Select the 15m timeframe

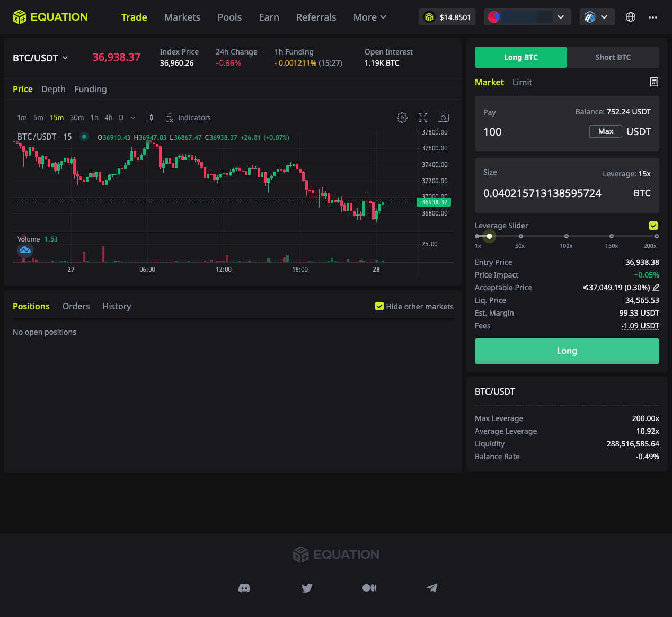tap(57, 118)
